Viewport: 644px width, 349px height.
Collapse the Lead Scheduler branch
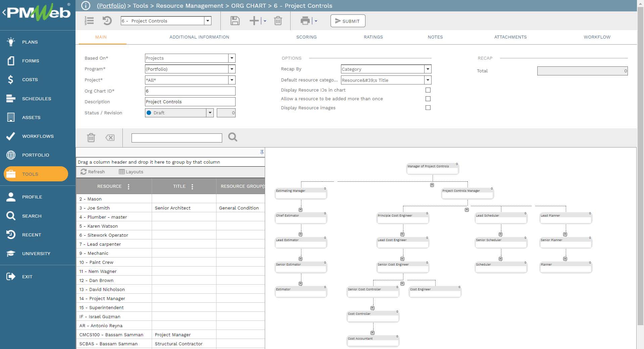pos(500,234)
